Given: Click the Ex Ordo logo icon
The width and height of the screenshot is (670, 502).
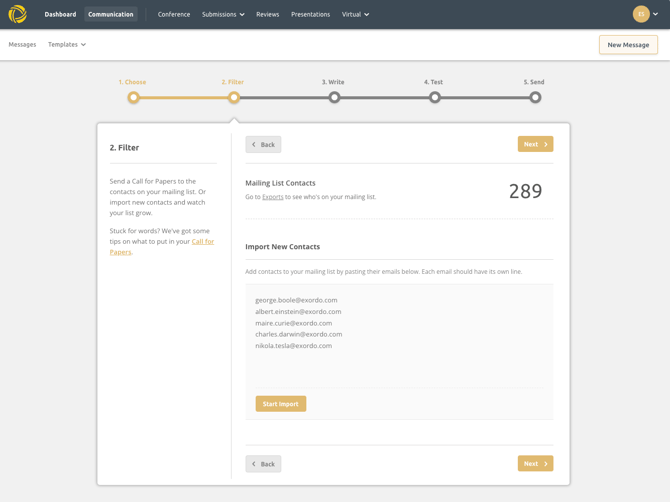Looking at the screenshot, I should pos(18,14).
